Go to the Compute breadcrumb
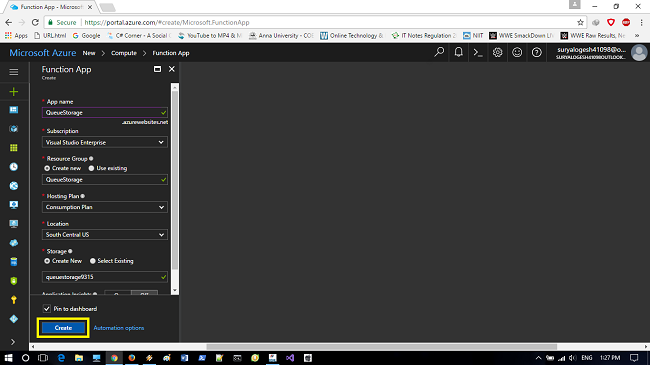Screen dimensions: 650x365 124,53
